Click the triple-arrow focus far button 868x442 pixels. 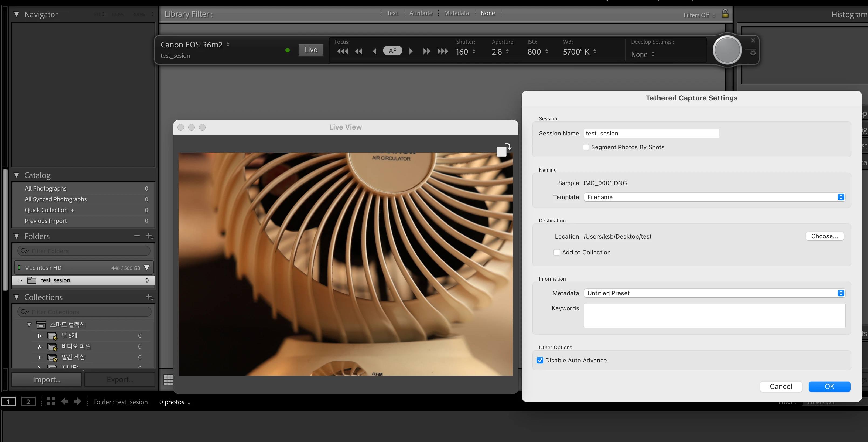(x=442, y=51)
